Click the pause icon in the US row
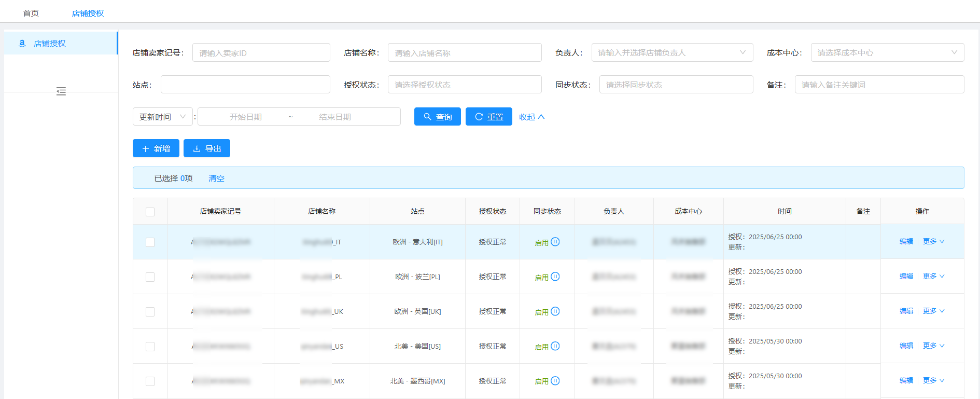The height and width of the screenshot is (399, 980). point(555,346)
